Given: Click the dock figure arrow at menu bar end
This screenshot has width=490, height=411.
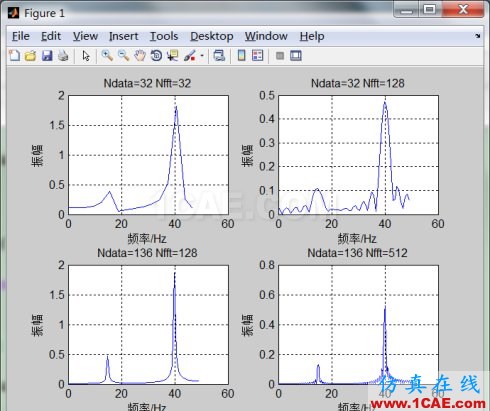Looking at the screenshot, I should tap(478, 36).
